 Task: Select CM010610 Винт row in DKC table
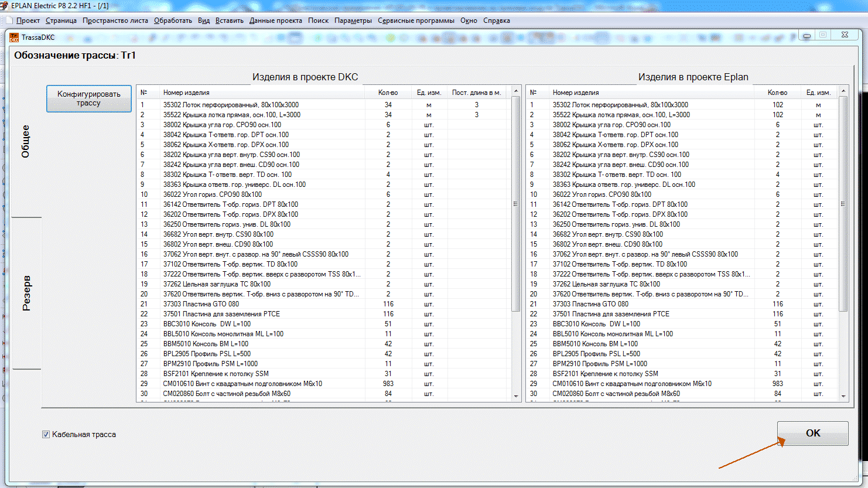click(324, 384)
